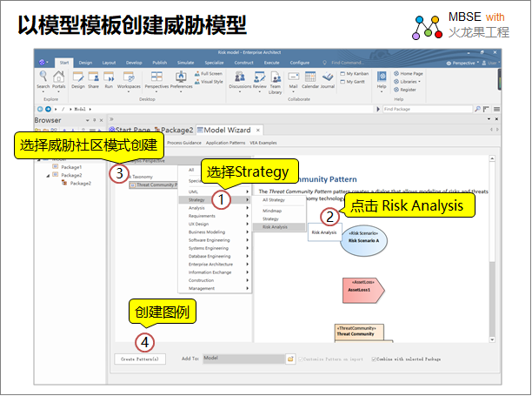Collapse the Package2 tree node
532x396 pixels.
pyautogui.click(x=48, y=176)
